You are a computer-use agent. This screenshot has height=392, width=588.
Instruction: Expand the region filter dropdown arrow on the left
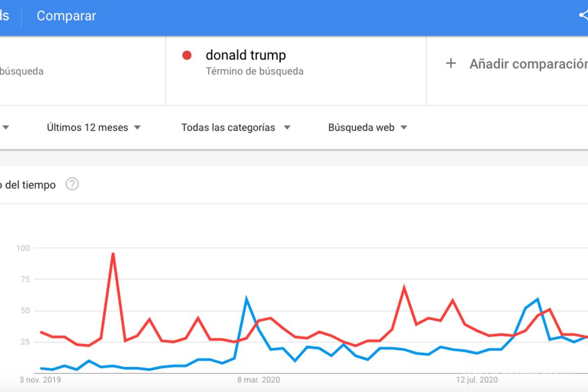point(6,127)
